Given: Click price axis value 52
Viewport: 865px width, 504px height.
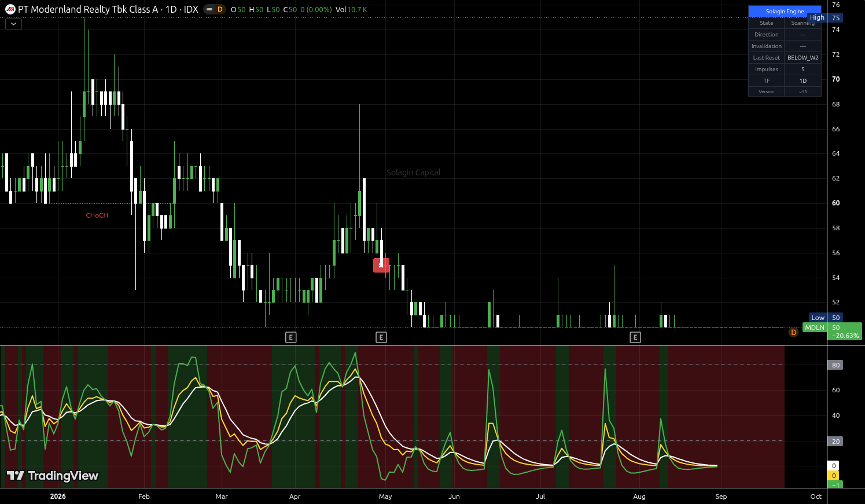Looking at the screenshot, I should 835,302.
